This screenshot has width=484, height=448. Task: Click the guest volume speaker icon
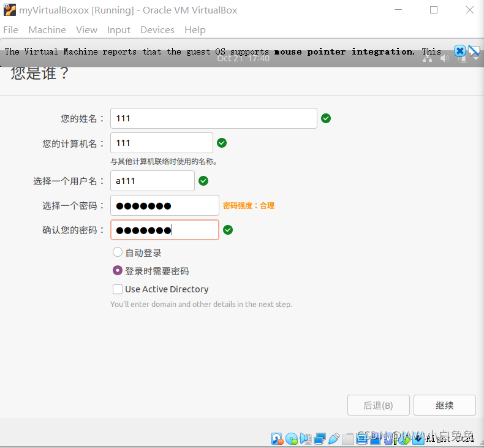coord(445,58)
